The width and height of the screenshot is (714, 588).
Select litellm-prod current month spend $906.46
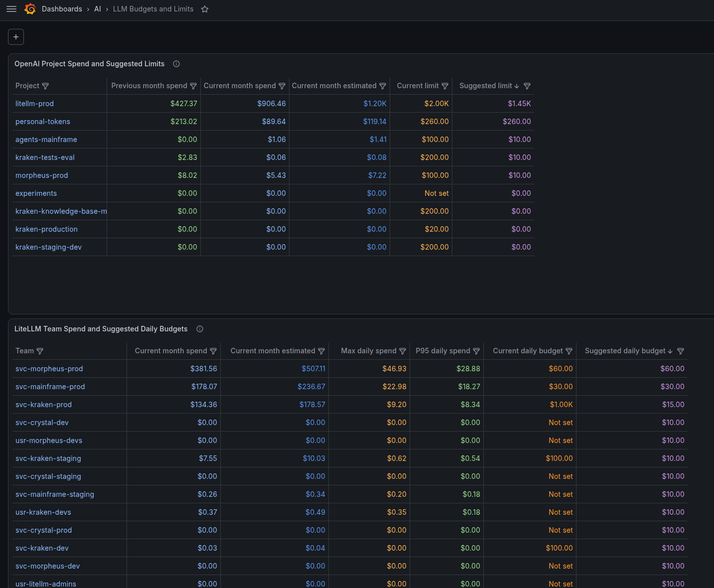(272, 104)
